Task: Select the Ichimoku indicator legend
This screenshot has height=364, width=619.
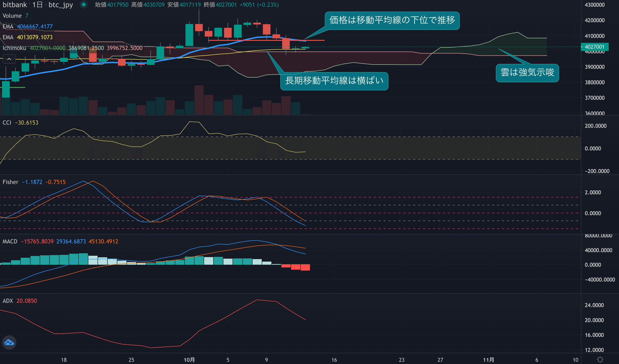Action: click(14, 48)
